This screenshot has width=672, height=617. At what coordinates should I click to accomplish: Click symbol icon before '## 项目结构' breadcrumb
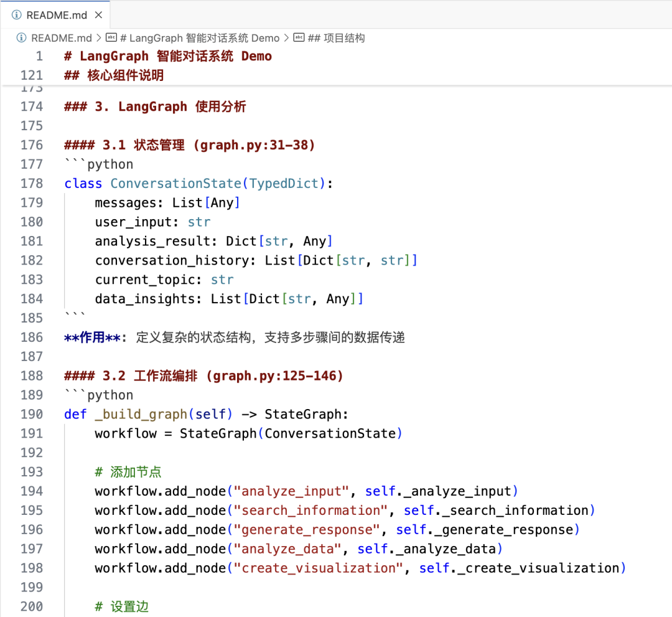coord(299,38)
